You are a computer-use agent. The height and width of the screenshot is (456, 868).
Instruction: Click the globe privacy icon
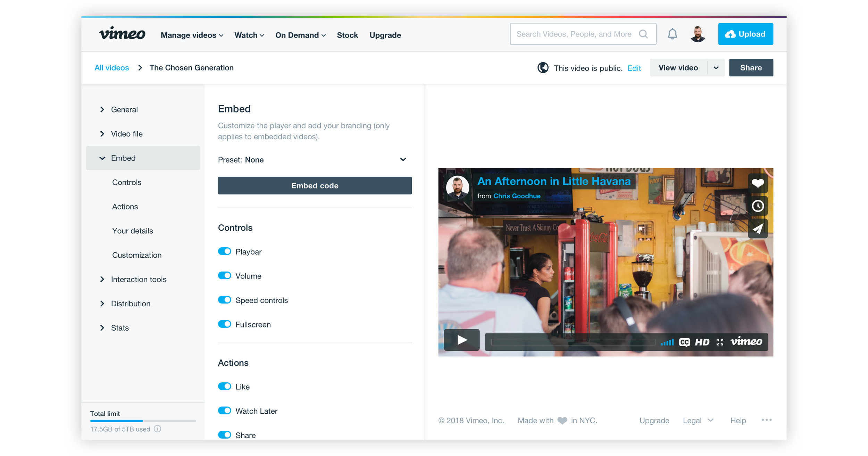543,68
